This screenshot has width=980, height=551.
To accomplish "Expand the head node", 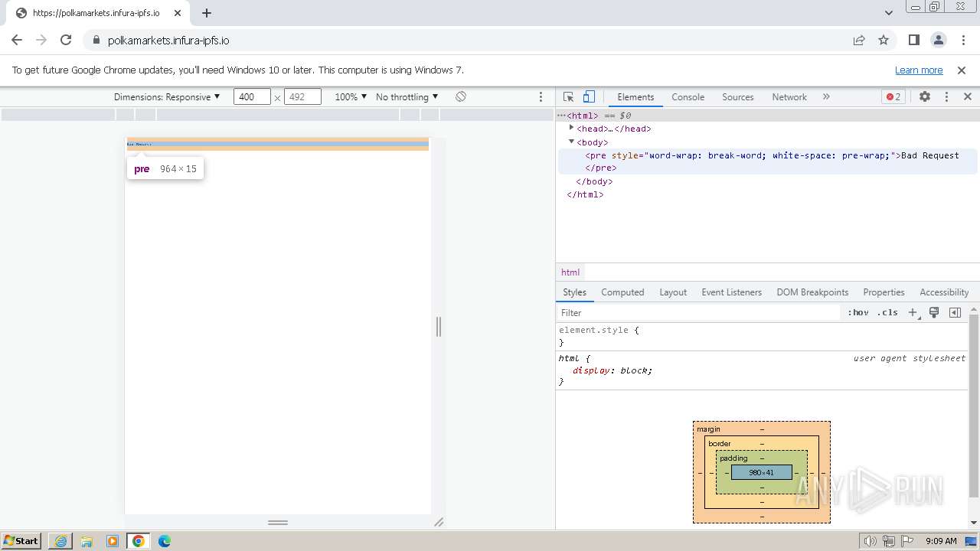I will click(x=571, y=129).
